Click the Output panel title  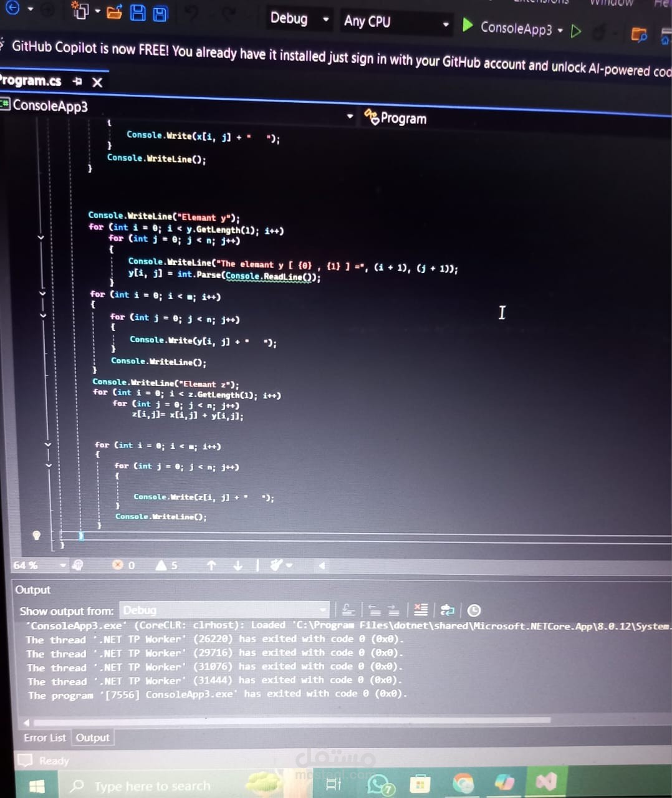(32, 589)
